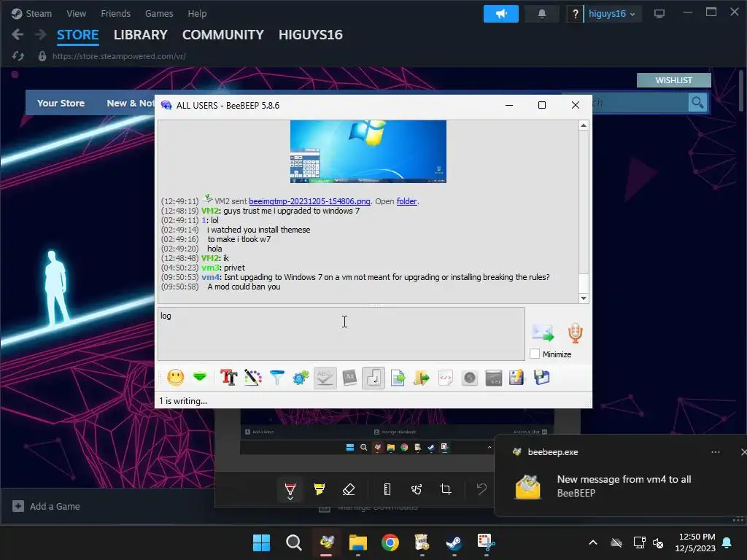The width and height of the screenshot is (747, 560).
Task: Open the emoticons picker in BeeBEEP
Action: click(175, 378)
